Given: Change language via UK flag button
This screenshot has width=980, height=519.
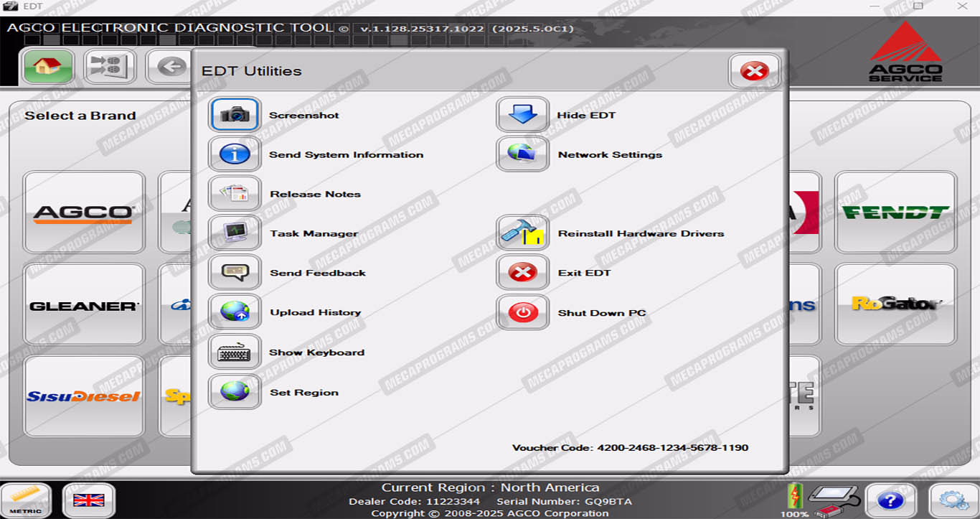Looking at the screenshot, I should [x=89, y=500].
